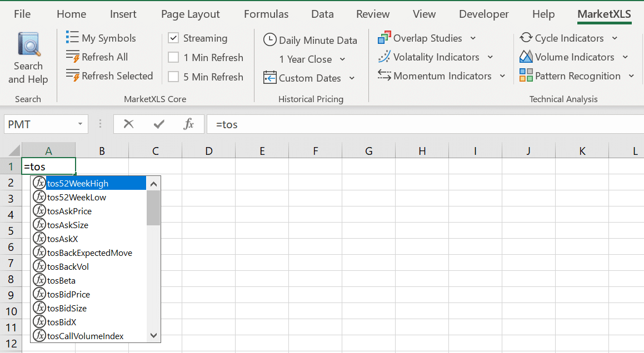Click the Refresh All lightning icon
The image size is (644, 353).
(73, 57)
